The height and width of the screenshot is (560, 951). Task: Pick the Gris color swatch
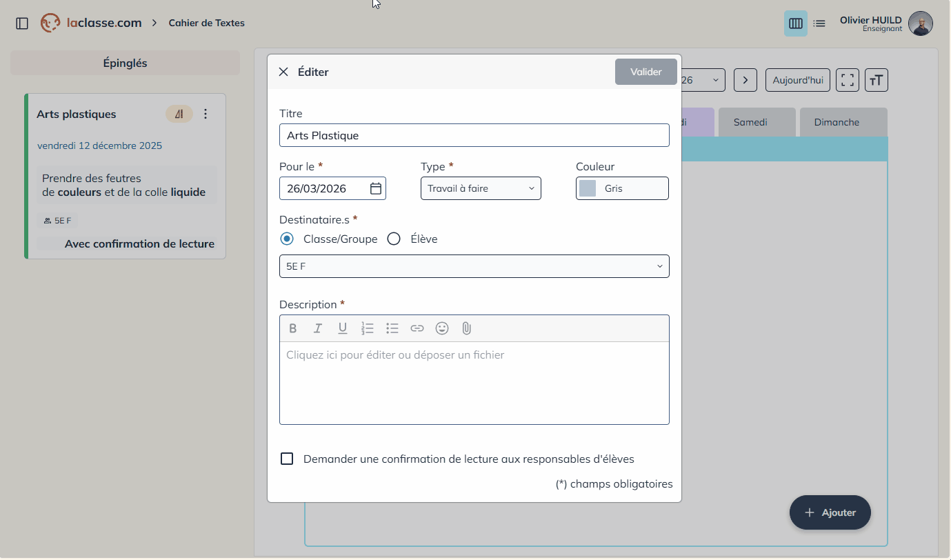tap(588, 188)
